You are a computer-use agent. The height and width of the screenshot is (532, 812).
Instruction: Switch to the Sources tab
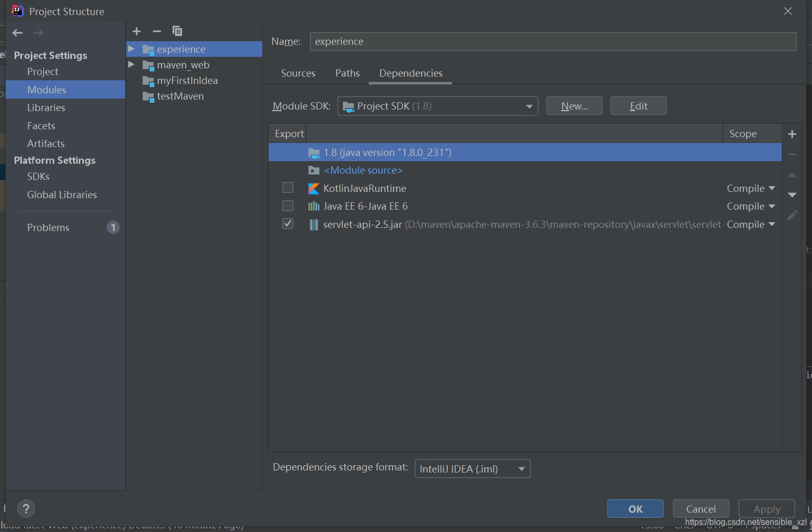tap(298, 73)
